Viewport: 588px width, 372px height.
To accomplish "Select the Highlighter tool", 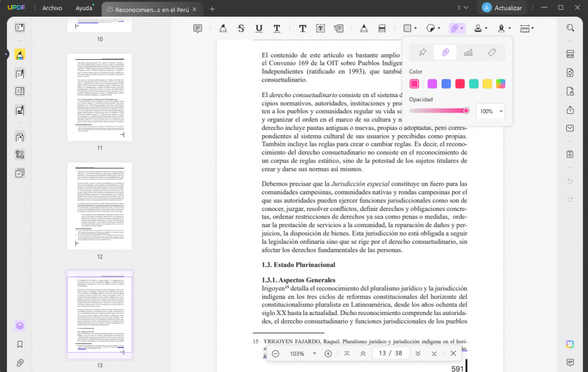I will pyautogui.click(x=223, y=28).
